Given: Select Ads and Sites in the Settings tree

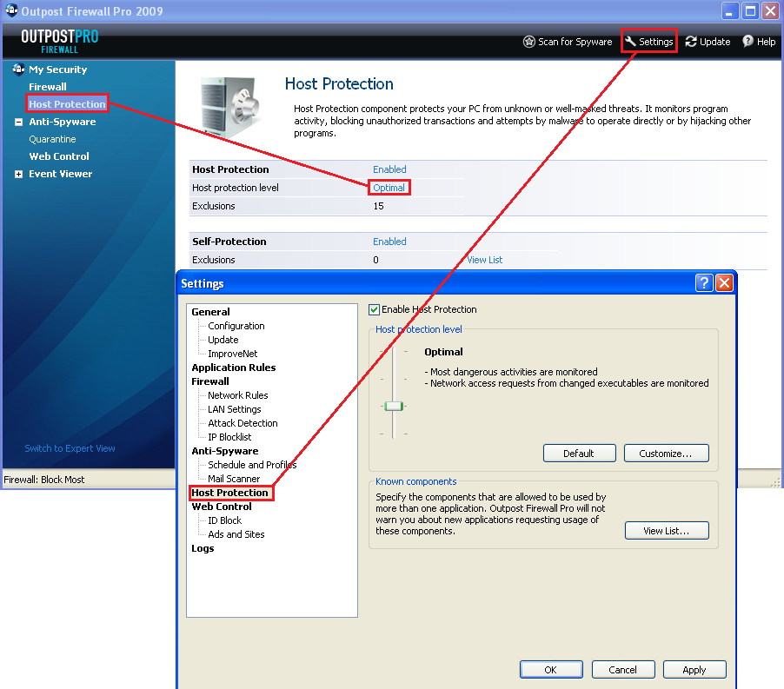Looking at the screenshot, I should (236, 534).
